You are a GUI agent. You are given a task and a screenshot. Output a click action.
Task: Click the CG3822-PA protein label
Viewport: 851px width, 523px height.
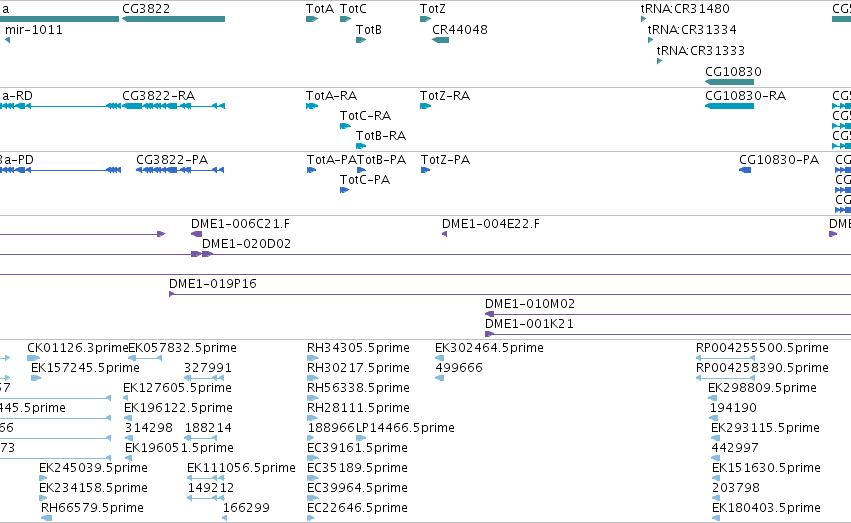tap(172, 160)
